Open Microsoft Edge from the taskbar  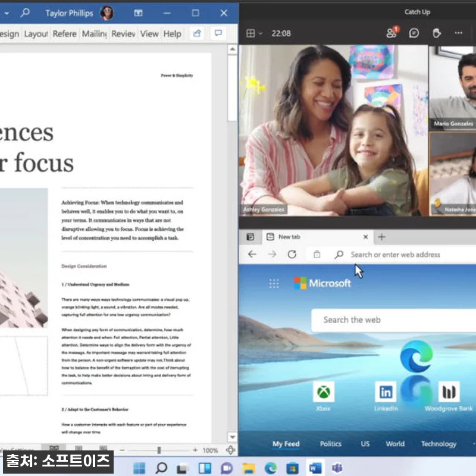(271, 468)
